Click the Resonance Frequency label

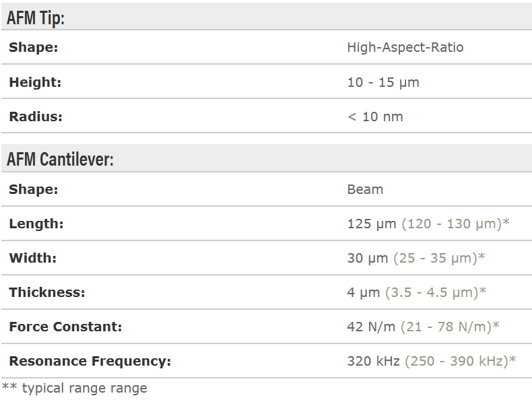click(90, 362)
